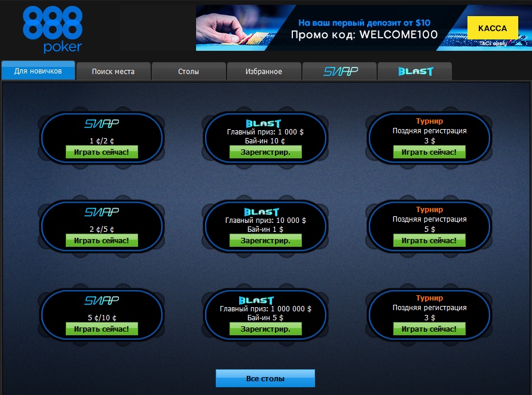Click the BLAST logo on the 1 000 000 $ prize card
The width and height of the screenshot is (532, 395).
[x=256, y=301]
